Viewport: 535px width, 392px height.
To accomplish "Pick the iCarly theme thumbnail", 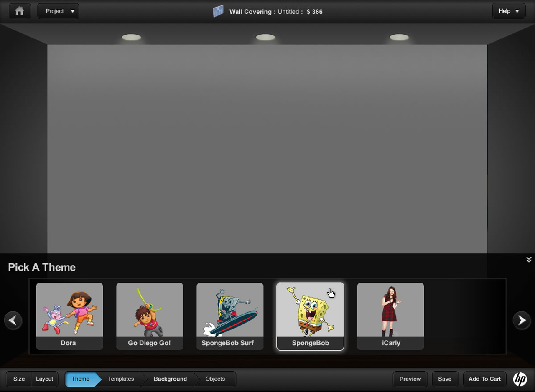I will pos(390,316).
